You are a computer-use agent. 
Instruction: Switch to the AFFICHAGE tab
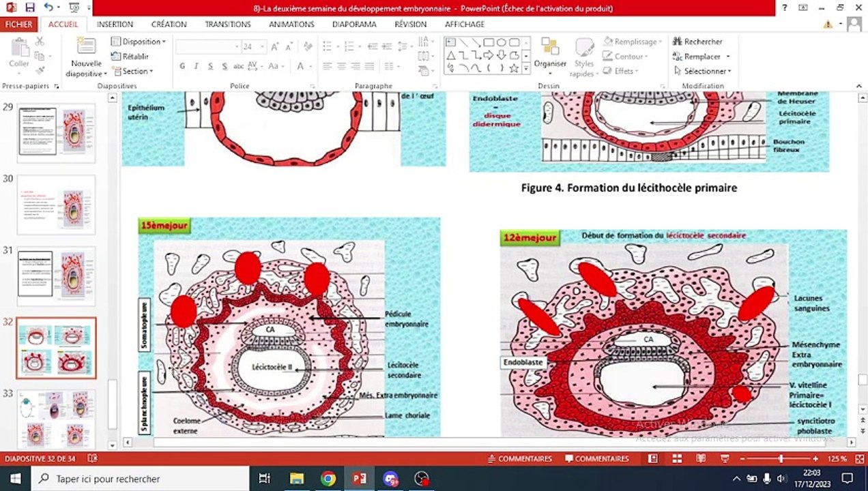465,24
